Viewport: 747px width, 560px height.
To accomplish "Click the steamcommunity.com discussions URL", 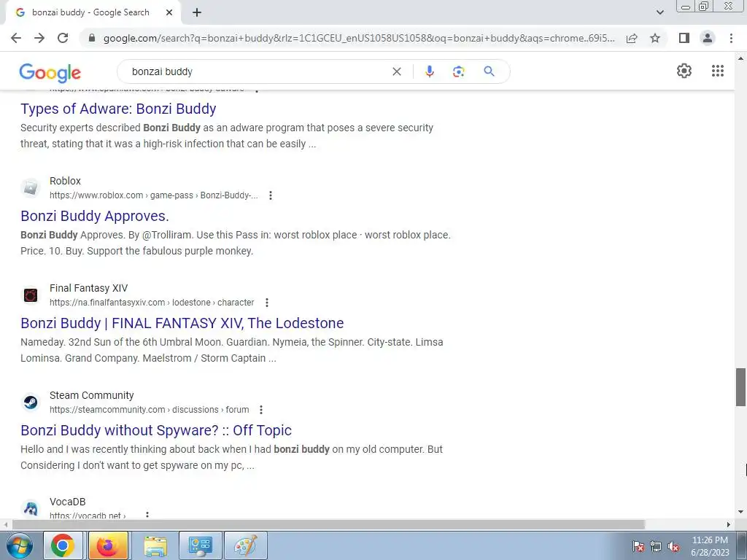I will coord(149,410).
